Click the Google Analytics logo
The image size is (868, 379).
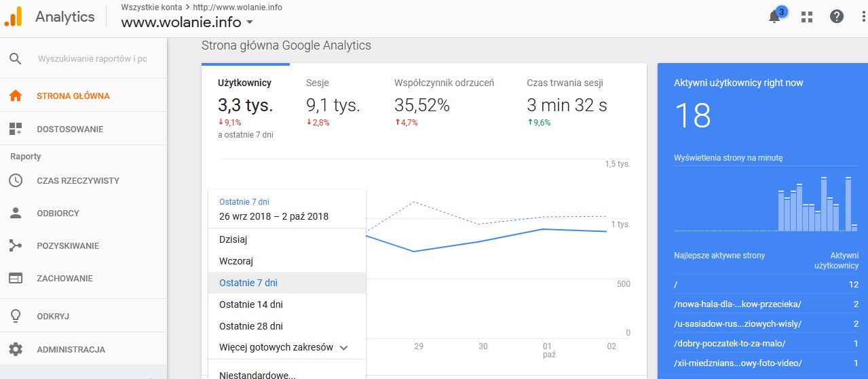[x=14, y=17]
